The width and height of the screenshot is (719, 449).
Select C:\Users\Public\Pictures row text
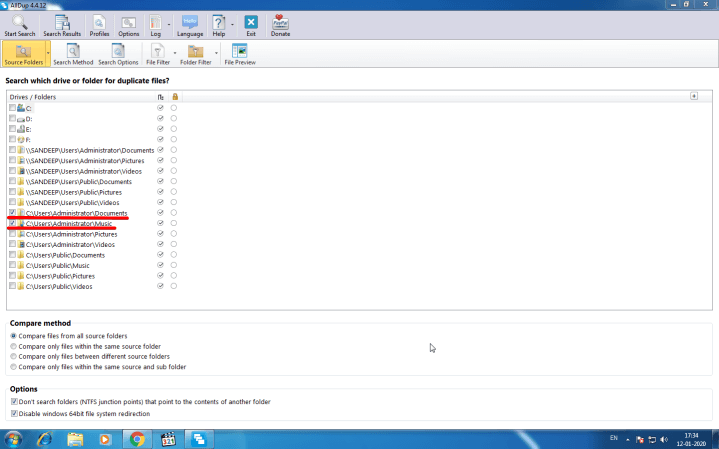point(60,276)
